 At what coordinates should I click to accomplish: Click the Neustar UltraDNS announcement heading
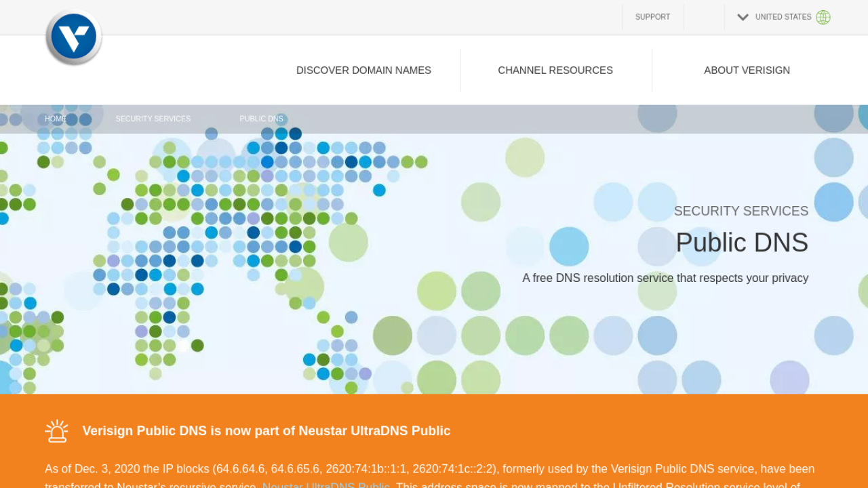point(267,431)
